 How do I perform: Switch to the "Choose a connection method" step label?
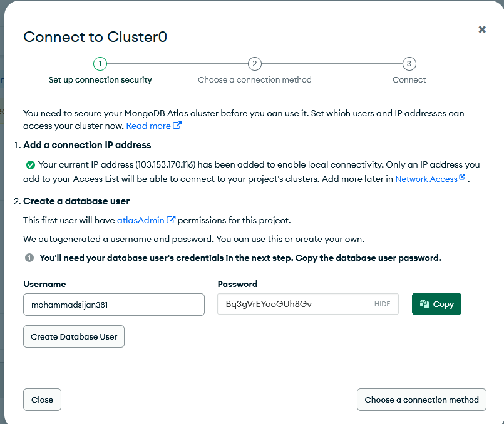tap(254, 80)
